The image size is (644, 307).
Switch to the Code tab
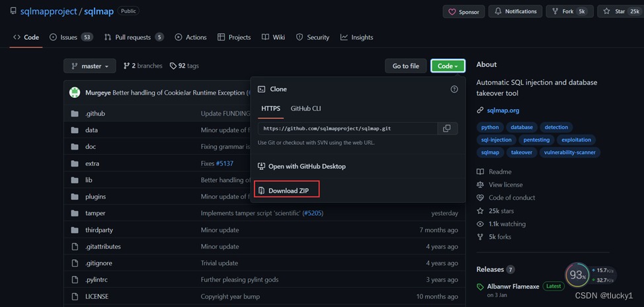(26, 38)
